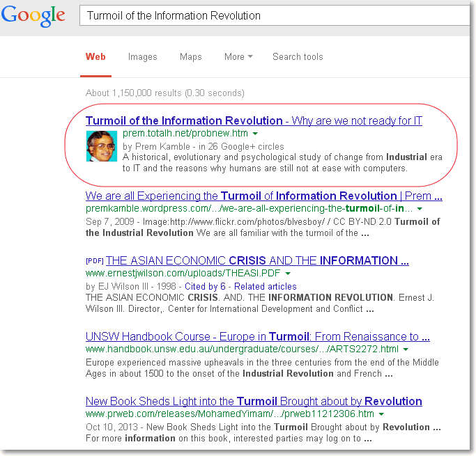Viewport: 476px width, 456px height.
Task: Click the Google logo
Action: coord(33,16)
